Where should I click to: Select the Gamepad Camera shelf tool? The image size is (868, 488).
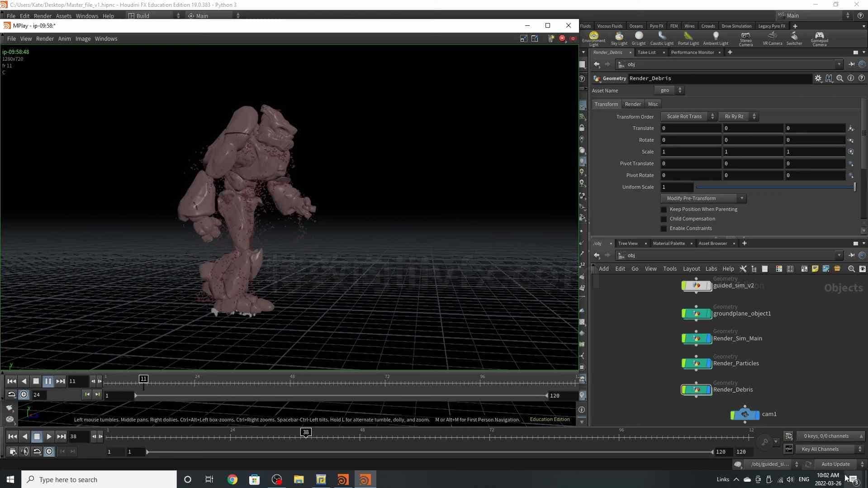point(819,39)
